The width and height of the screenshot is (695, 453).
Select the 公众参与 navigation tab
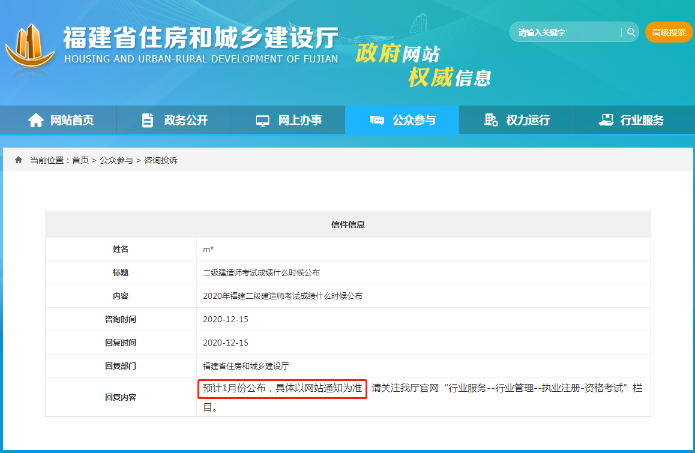click(x=402, y=120)
